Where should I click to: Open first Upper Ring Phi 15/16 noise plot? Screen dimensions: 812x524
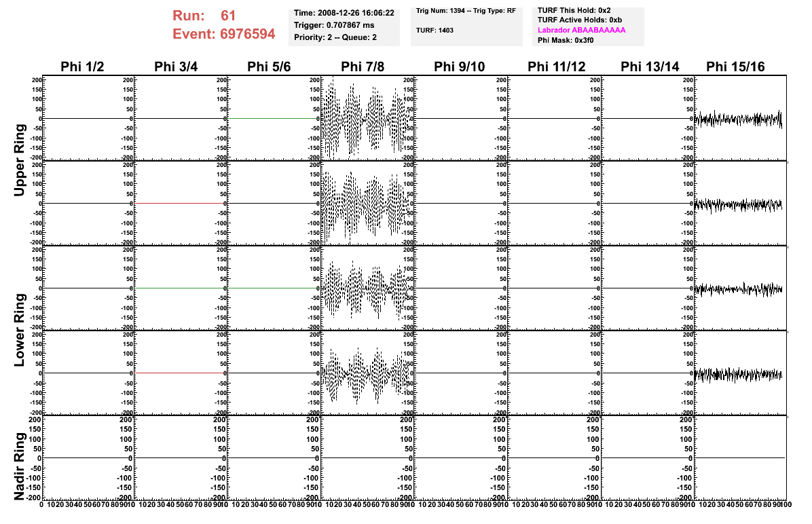741,117
